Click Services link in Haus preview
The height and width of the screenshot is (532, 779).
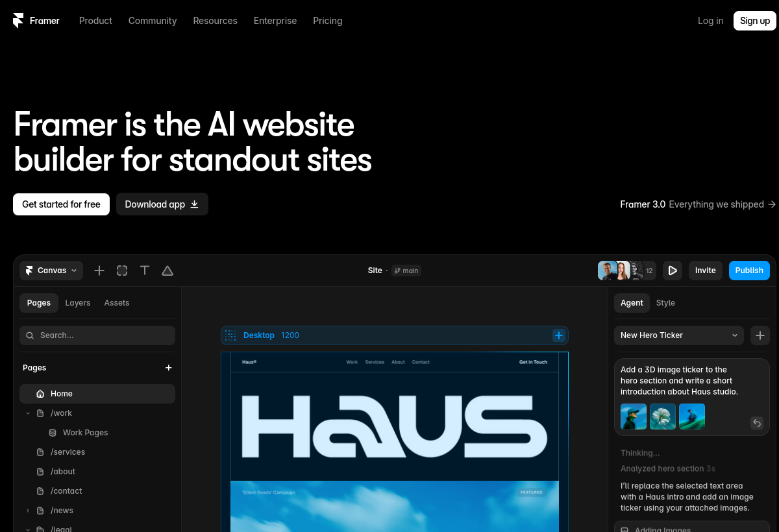[x=375, y=362]
